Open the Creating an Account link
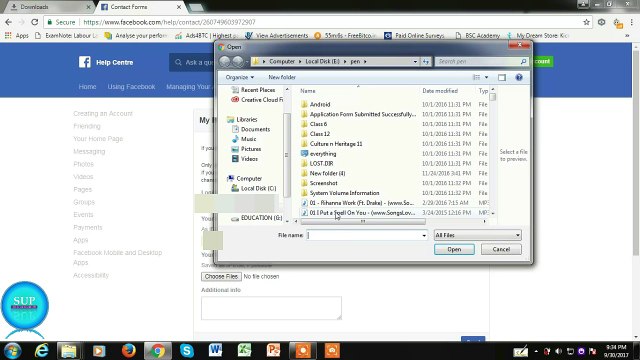 point(103,113)
